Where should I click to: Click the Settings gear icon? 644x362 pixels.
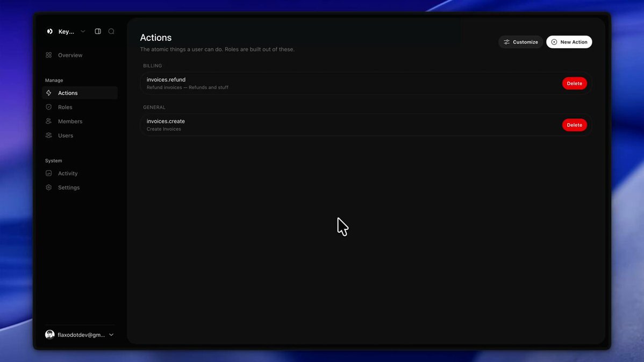coord(49,187)
